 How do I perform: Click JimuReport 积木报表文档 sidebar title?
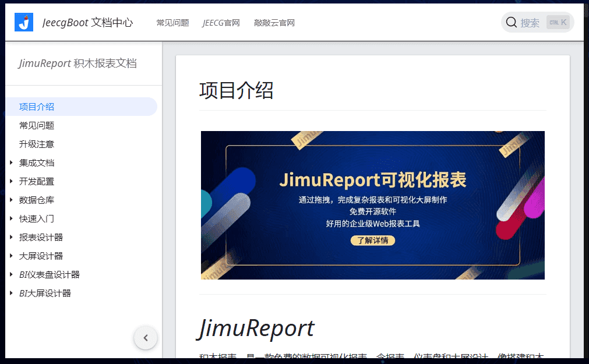(77, 63)
